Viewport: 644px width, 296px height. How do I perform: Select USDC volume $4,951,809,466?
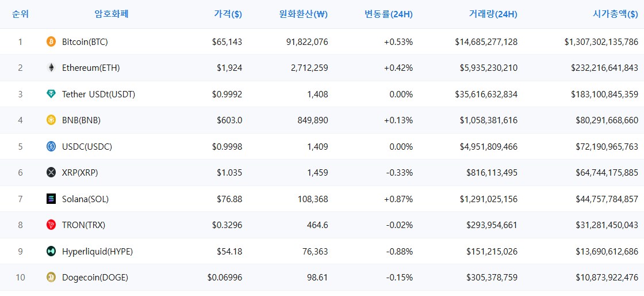pyautogui.click(x=489, y=146)
